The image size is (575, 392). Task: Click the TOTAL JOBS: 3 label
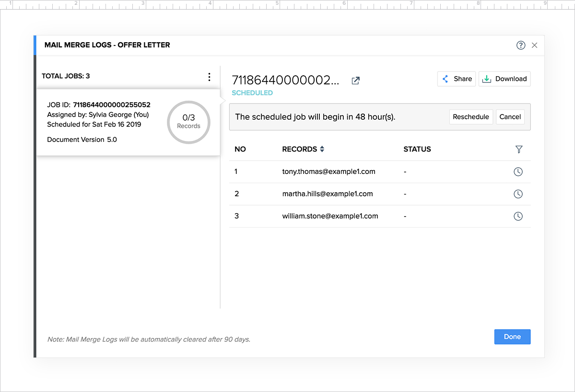click(x=66, y=76)
